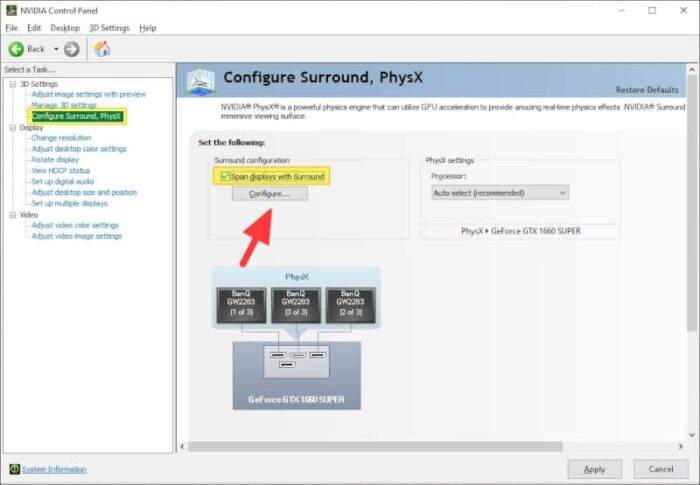Screen dimensions: 700x485
Task: Select Adjust desktop color settings
Action: 79,149
